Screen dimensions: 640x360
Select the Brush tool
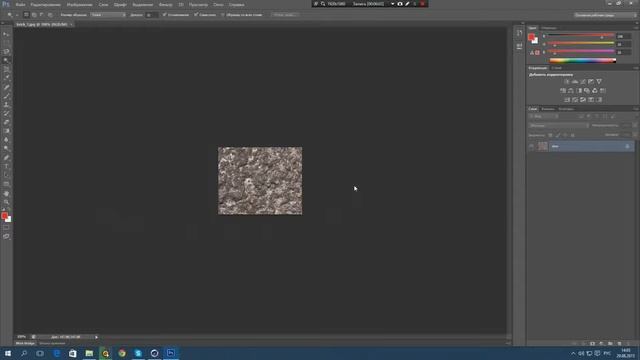click(x=6, y=96)
